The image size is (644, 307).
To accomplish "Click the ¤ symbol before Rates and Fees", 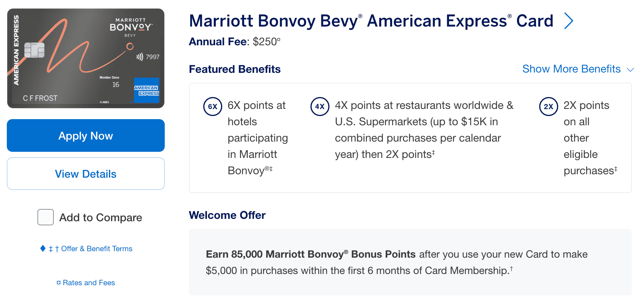I will point(59,282).
